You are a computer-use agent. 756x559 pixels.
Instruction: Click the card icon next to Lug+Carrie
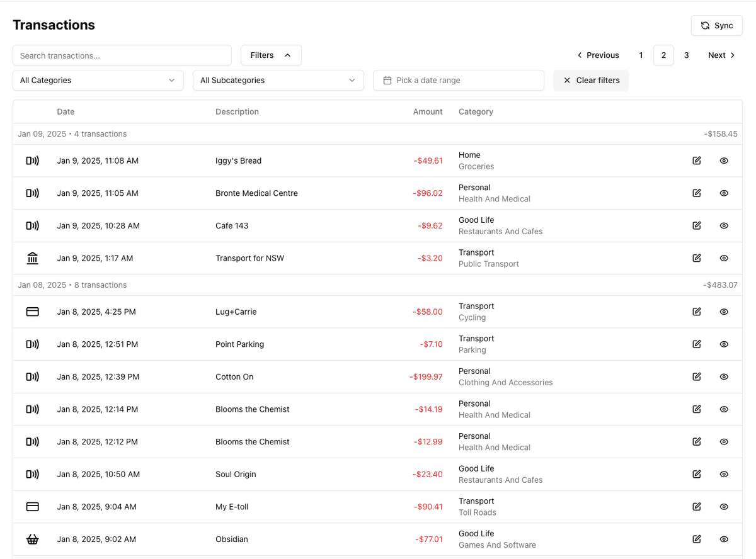[x=32, y=312]
